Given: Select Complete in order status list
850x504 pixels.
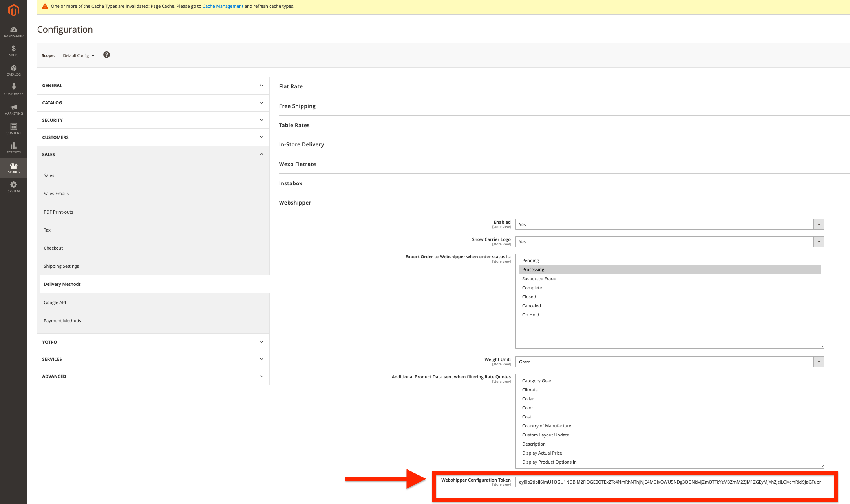Looking at the screenshot, I should (532, 288).
